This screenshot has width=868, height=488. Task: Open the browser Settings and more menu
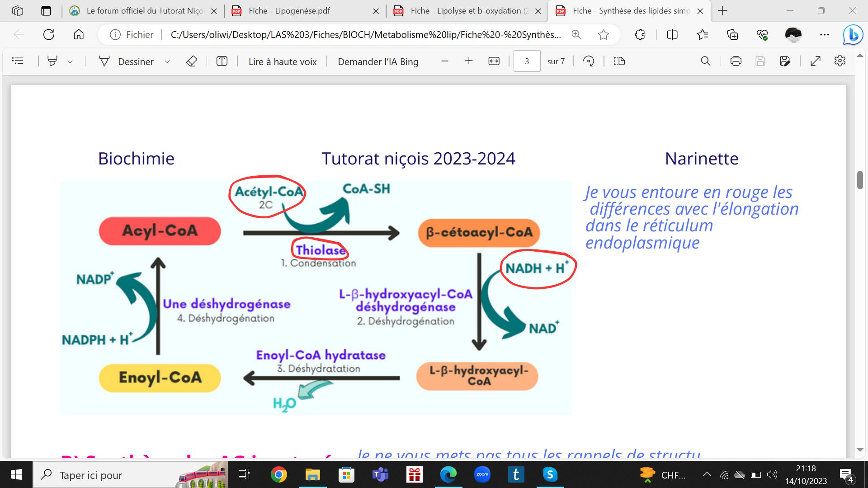click(825, 34)
